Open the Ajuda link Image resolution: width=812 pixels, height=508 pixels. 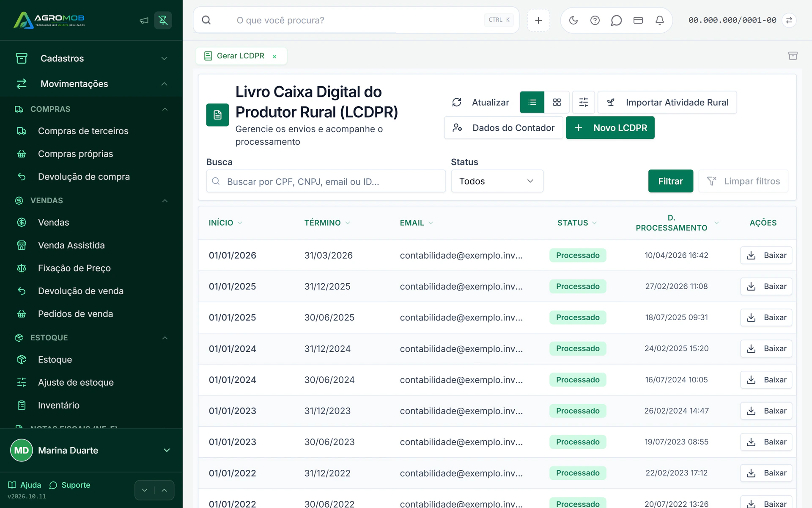tap(25, 485)
